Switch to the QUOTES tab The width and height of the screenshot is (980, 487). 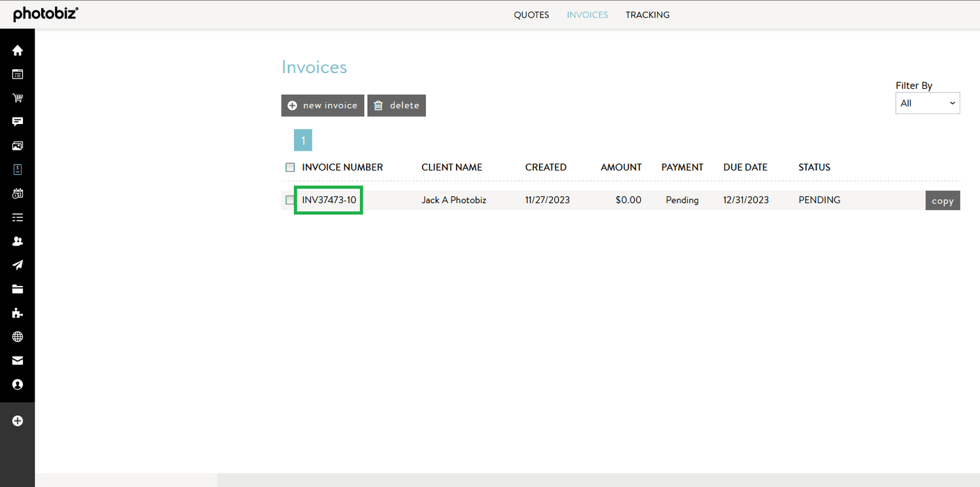pyautogui.click(x=531, y=14)
